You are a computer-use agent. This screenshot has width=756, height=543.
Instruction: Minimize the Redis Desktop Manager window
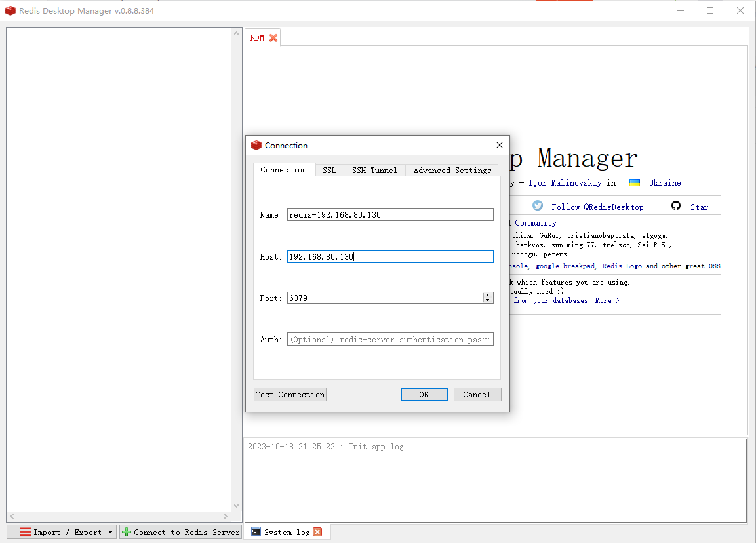point(681,10)
